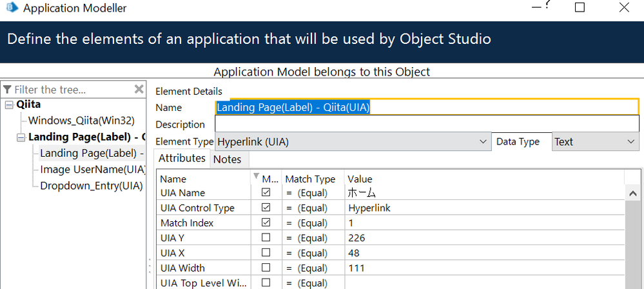Uncheck the Match box for UIA Control Type
Image resolution: width=644 pixels, height=289 pixels.
(x=266, y=208)
